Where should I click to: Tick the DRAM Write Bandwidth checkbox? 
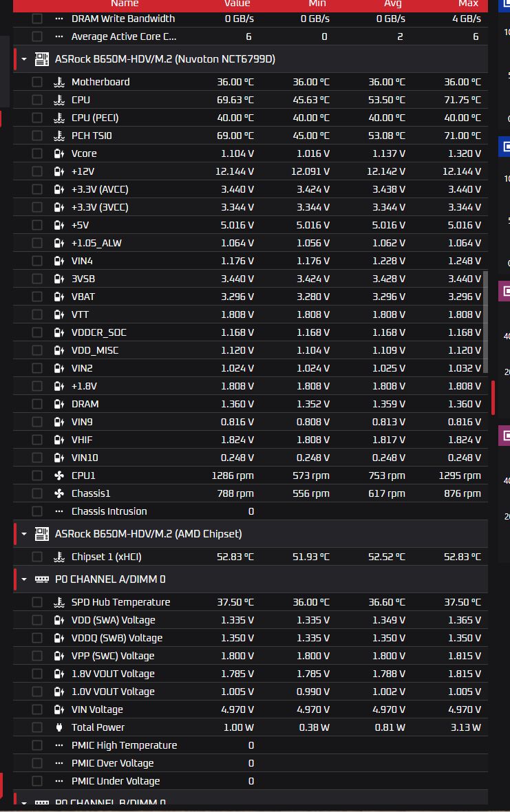(x=36, y=19)
